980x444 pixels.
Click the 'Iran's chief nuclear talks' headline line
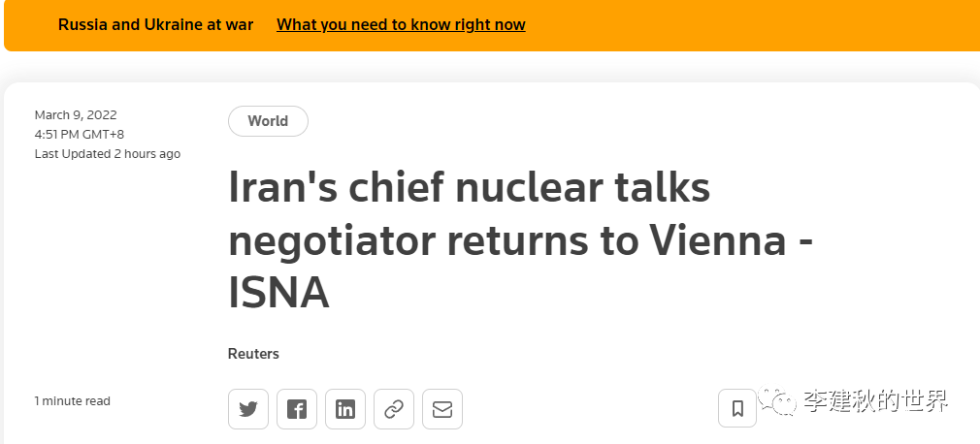coord(470,188)
